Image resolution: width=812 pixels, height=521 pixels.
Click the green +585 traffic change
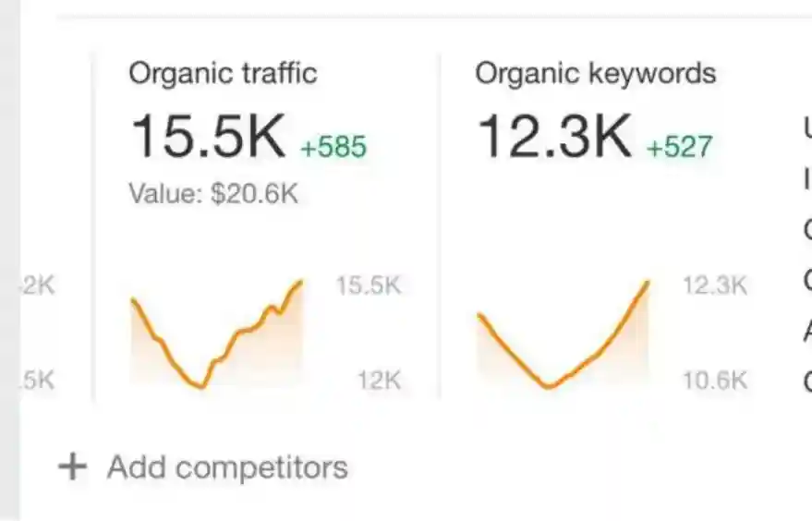point(333,146)
